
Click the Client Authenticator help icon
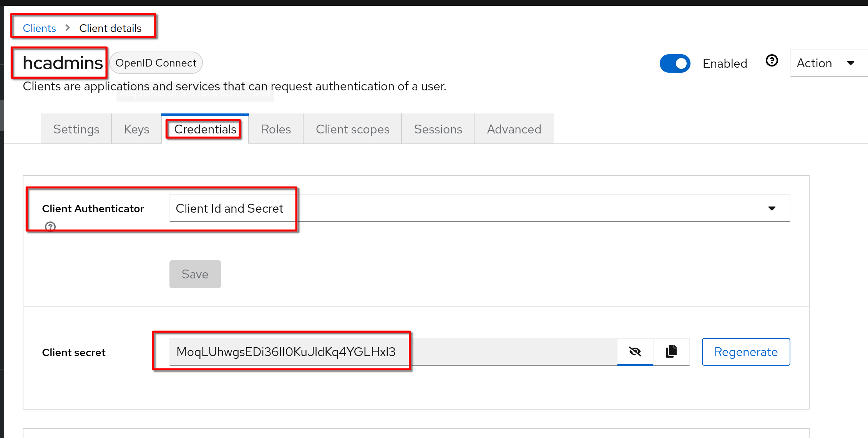pyautogui.click(x=50, y=226)
